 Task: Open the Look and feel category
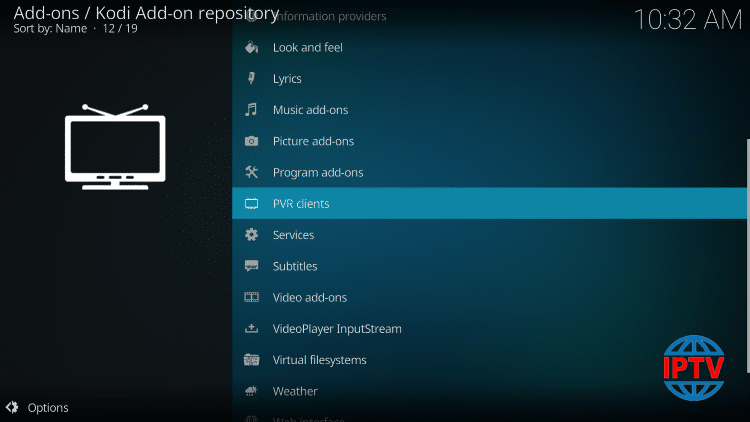(489, 47)
